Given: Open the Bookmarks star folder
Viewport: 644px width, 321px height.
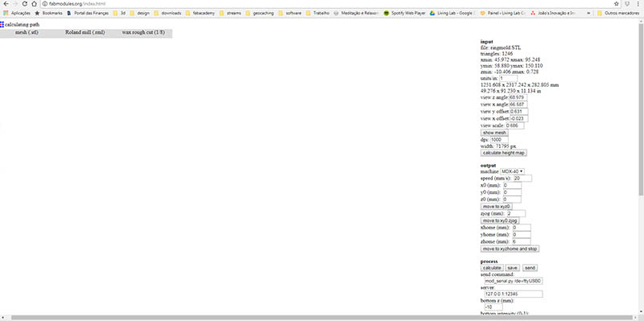Looking at the screenshot, I should click(49, 13).
